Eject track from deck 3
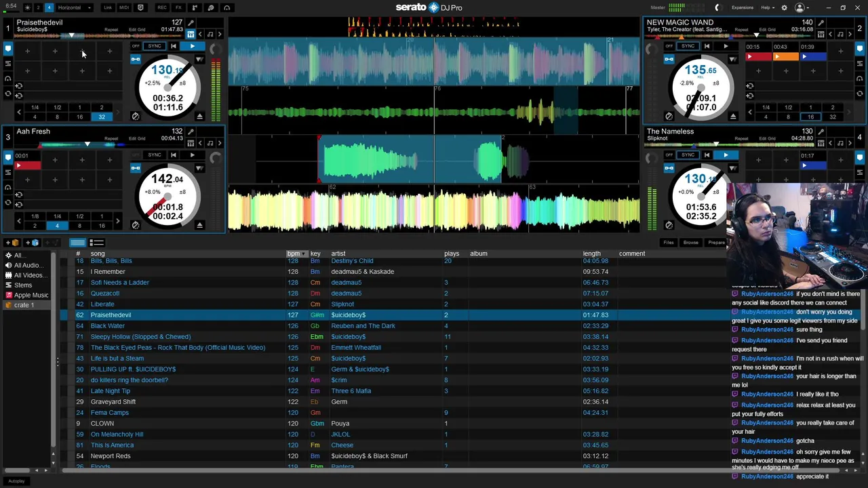This screenshot has width=868, height=488. [x=199, y=225]
